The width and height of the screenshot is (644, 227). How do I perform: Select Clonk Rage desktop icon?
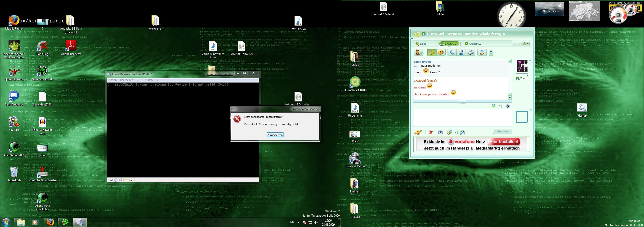[x=43, y=48]
